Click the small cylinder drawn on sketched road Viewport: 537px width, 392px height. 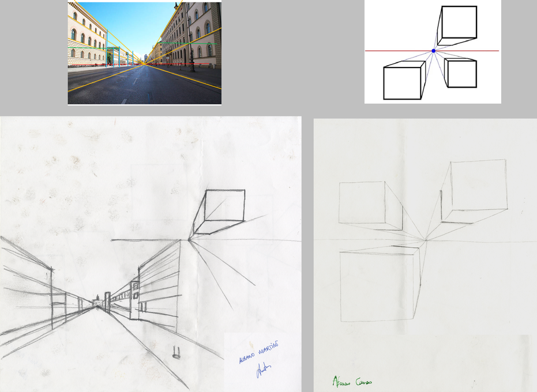pyautogui.click(x=177, y=352)
